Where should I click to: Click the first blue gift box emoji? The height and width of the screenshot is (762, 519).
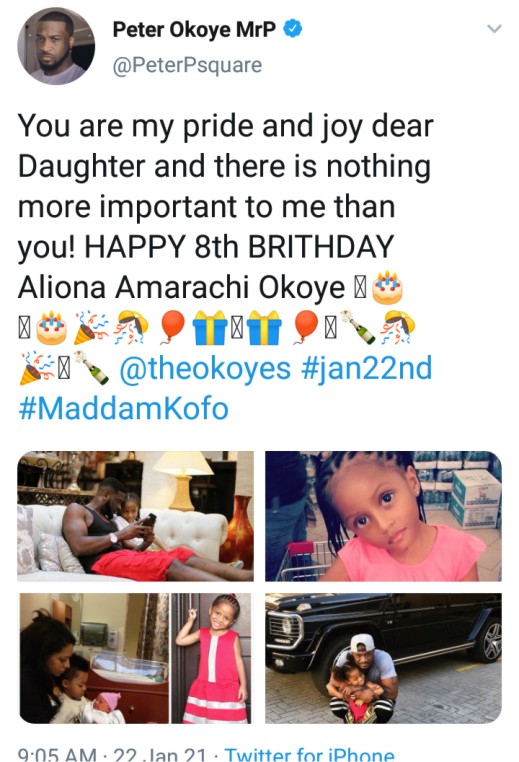210,327
